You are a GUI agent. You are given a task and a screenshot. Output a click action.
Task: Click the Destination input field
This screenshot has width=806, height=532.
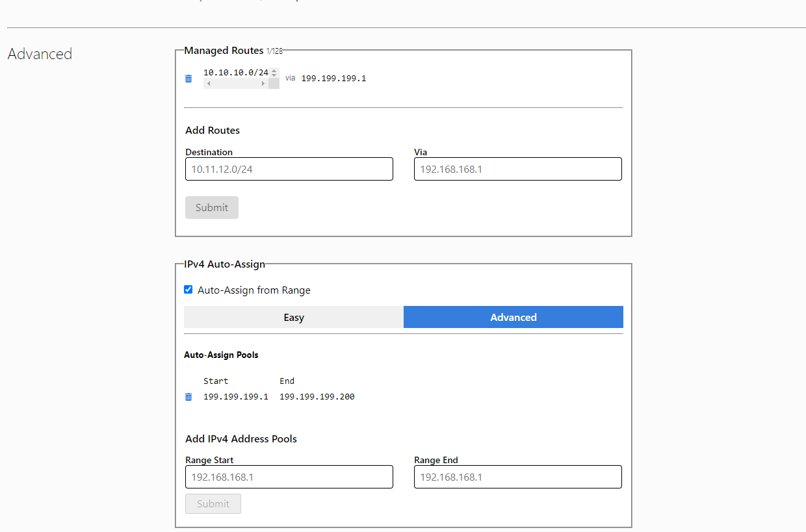289,169
